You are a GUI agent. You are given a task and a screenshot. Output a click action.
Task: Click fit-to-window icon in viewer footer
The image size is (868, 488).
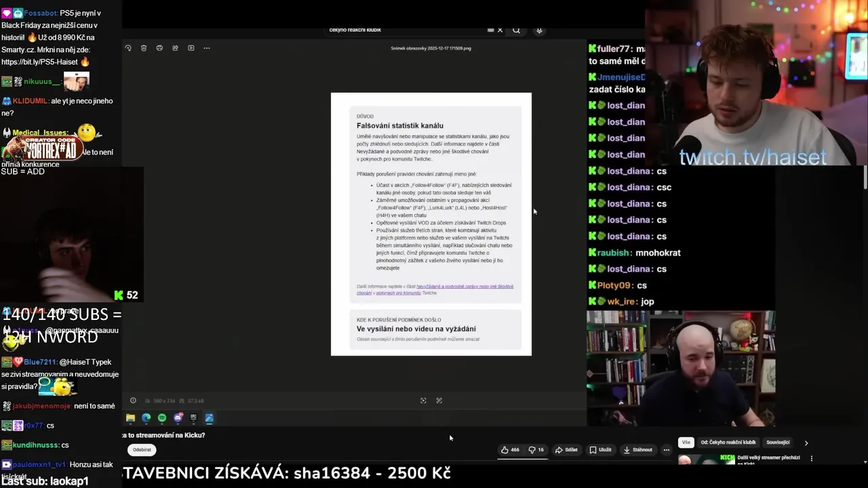(423, 401)
